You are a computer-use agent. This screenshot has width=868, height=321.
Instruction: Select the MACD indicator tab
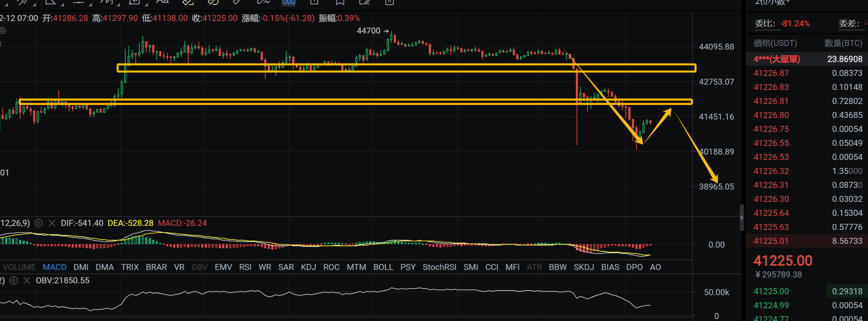(54, 267)
